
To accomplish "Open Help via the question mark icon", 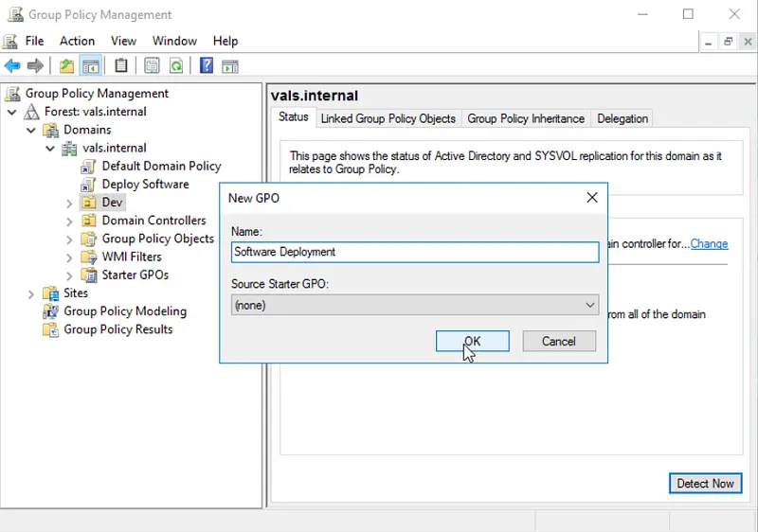I will pyautogui.click(x=207, y=65).
